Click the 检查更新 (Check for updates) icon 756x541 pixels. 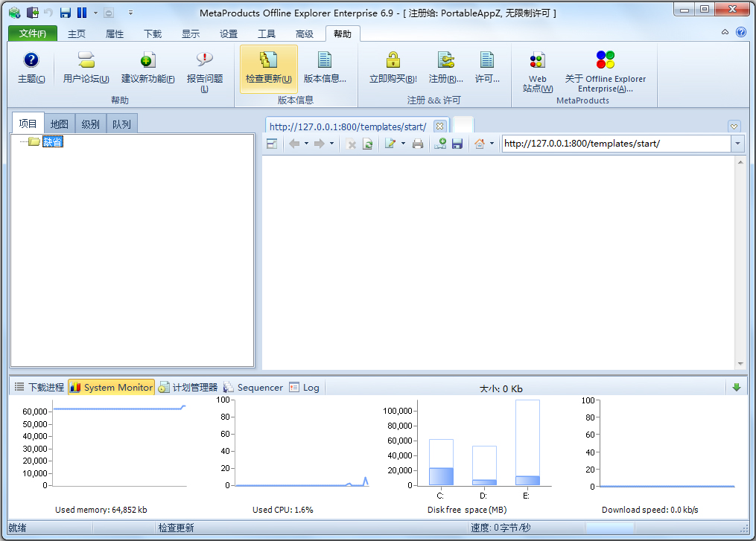(268, 61)
